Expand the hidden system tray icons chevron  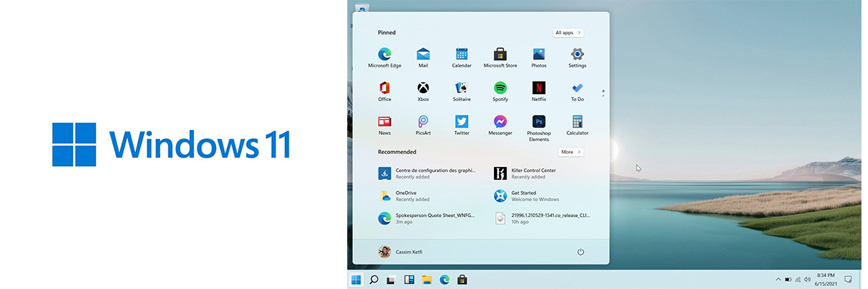(x=778, y=280)
